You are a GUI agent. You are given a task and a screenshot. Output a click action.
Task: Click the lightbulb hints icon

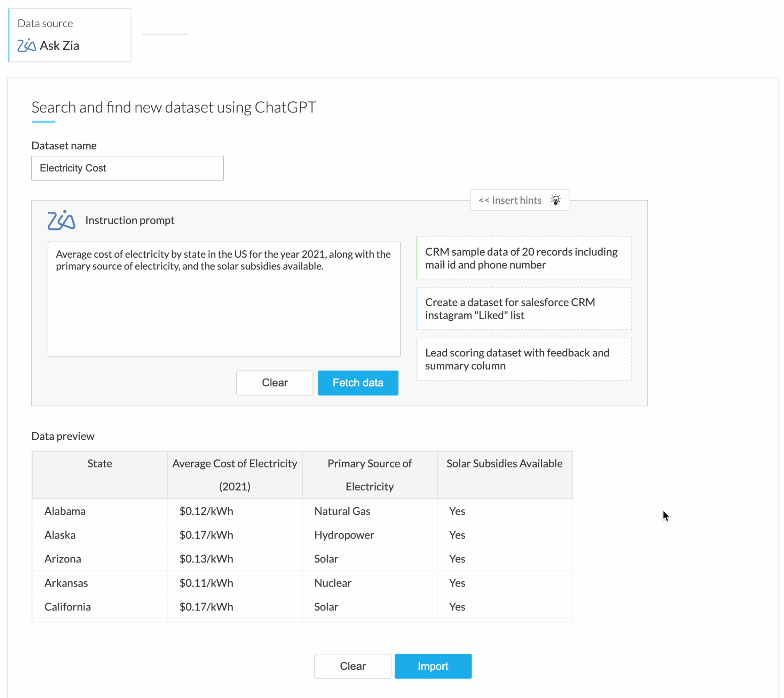pyautogui.click(x=555, y=200)
